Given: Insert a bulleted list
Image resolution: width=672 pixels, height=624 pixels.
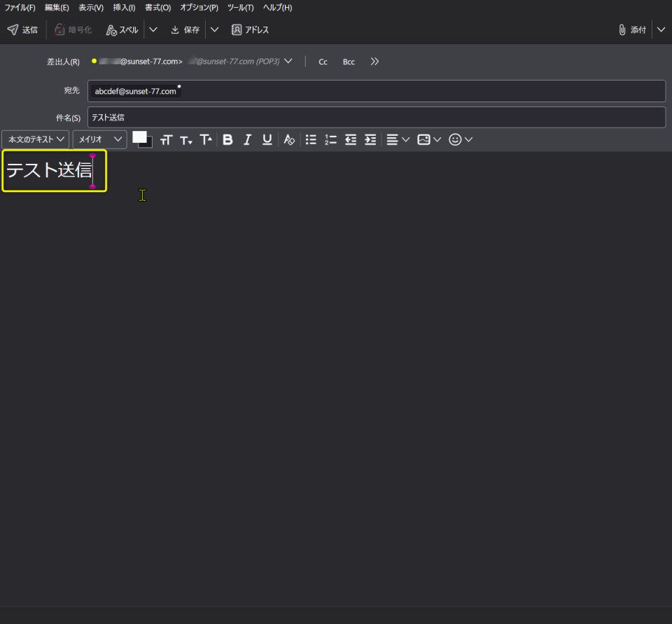Looking at the screenshot, I should coord(311,140).
